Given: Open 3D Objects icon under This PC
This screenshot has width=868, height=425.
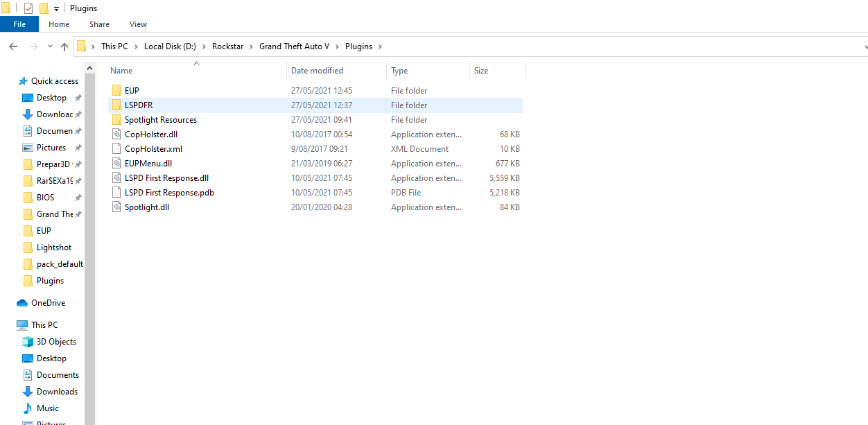Looking at the screenshot, I should click(x=28, y=342).
